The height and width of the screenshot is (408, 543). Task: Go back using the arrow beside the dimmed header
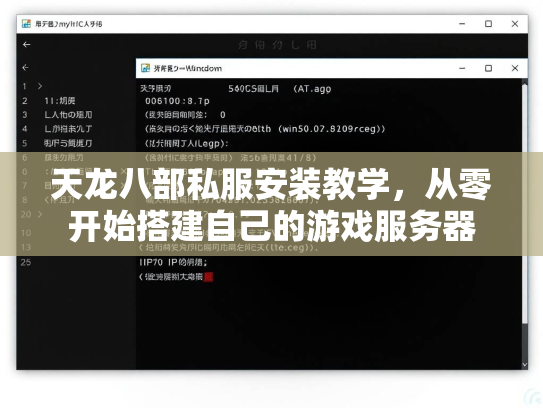click(27, 45)
